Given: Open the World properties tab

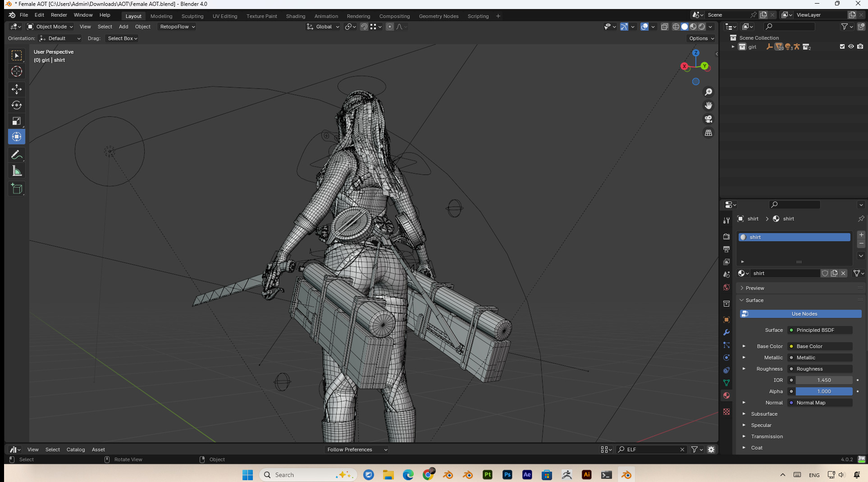Looking at the screenshot, I should point(726,287).
